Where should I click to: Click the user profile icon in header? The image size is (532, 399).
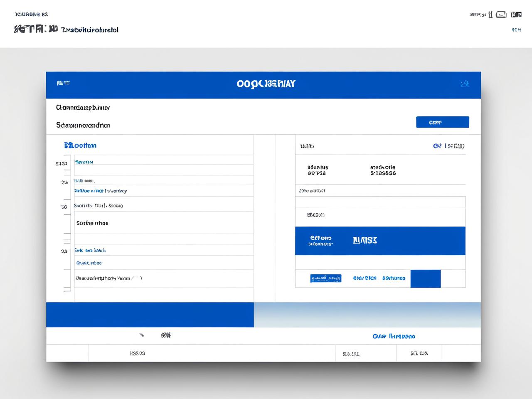point(465,84)
